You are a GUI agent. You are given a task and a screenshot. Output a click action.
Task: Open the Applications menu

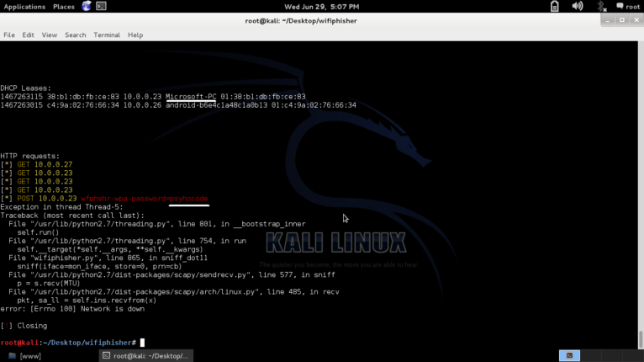tap(25, 6)
